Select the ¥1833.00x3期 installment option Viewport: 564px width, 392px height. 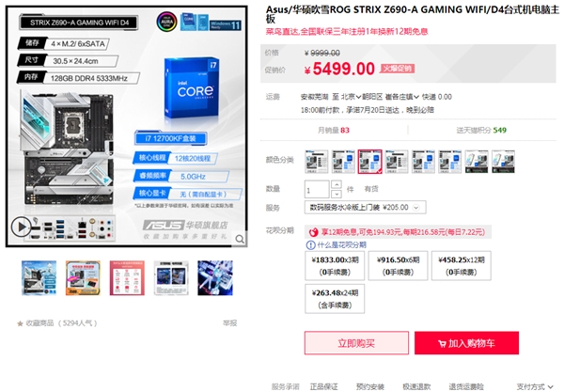(335, 266)
